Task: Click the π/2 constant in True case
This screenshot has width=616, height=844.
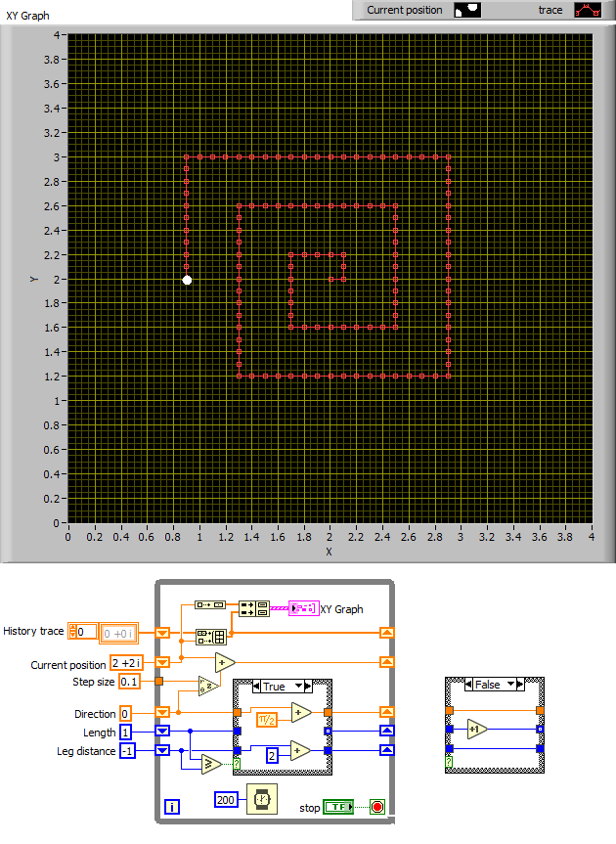Action: pyautogui.click(x=266, y=719)
